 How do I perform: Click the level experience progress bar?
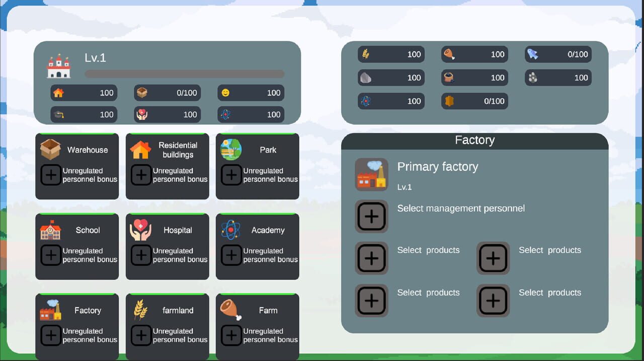coord(184,74)
